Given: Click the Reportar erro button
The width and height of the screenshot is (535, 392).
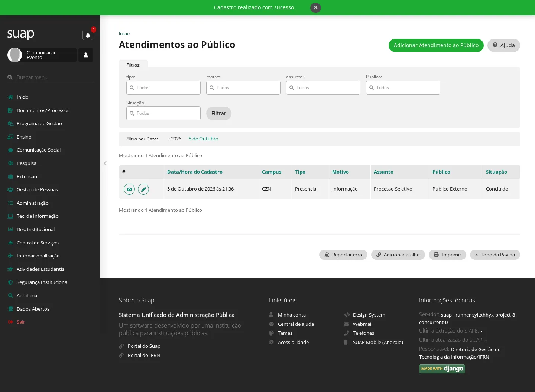Looking at the screenshot, I should 343,255.
